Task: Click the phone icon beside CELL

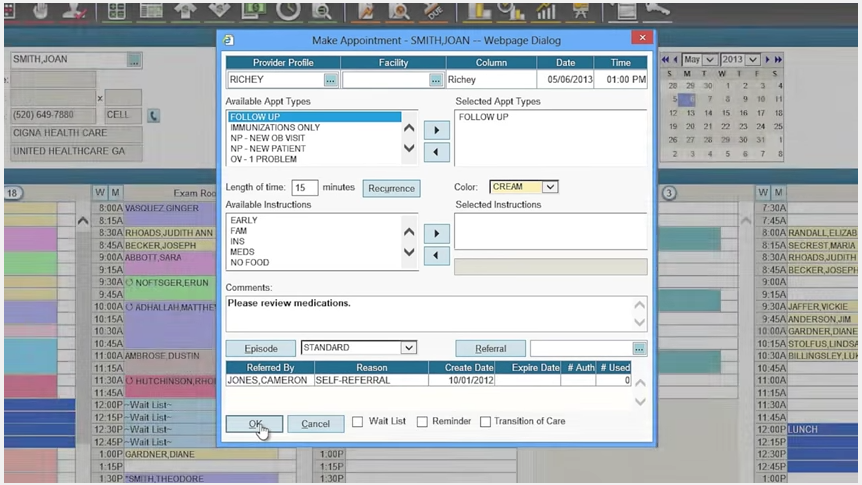Action: pyautogui.click(x=153, y=115)
